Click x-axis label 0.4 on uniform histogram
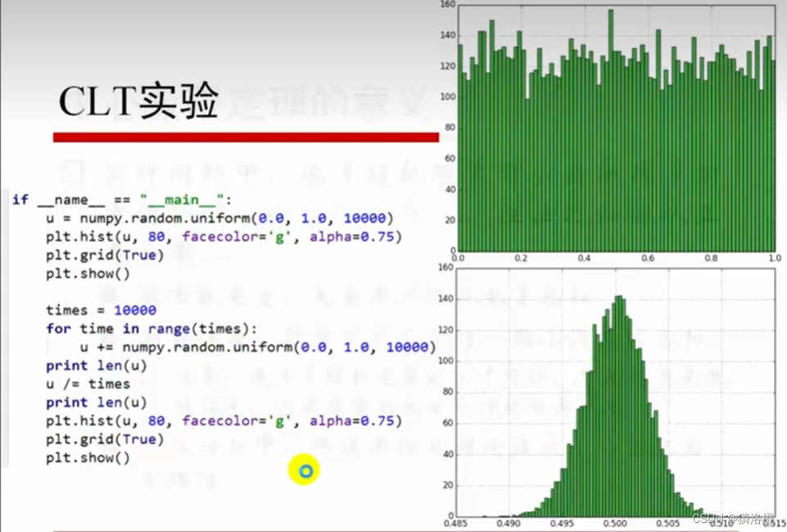Image resolution: width=787 pixels, height=532 pixels. [584, 259]
